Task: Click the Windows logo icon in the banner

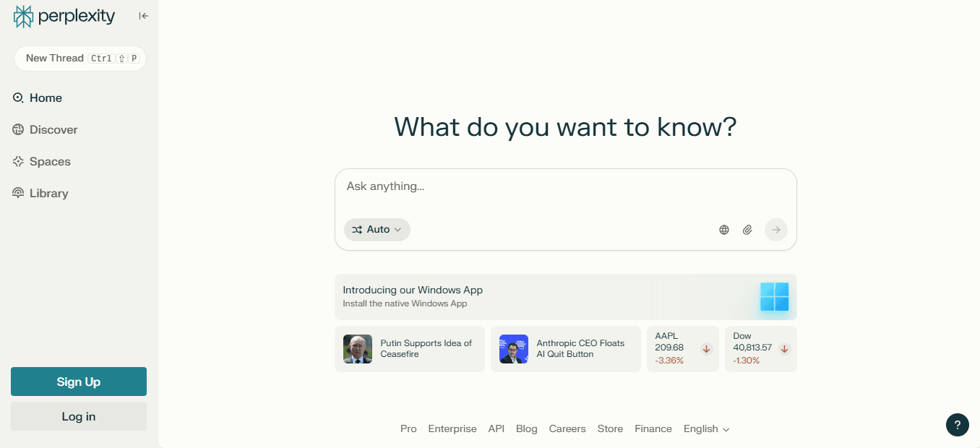Action: pos(774,297)
